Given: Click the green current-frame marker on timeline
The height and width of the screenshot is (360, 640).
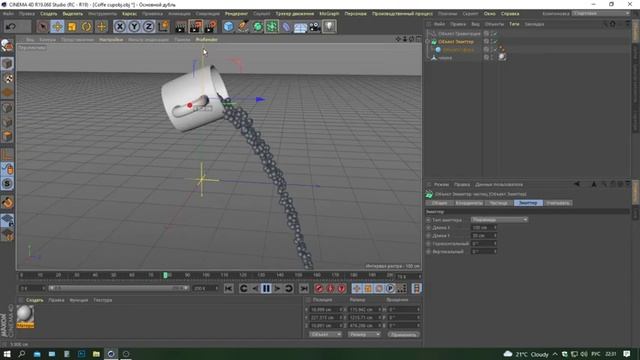Looking at the screenshot, I should click(166, 276).
